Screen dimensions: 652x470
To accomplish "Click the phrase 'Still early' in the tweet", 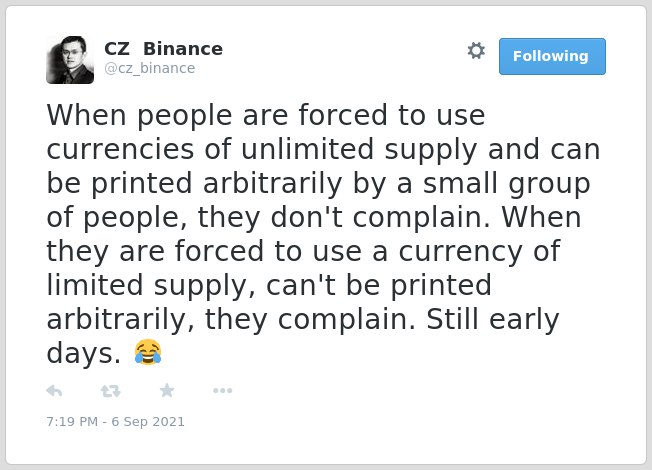I will (493, 319).
